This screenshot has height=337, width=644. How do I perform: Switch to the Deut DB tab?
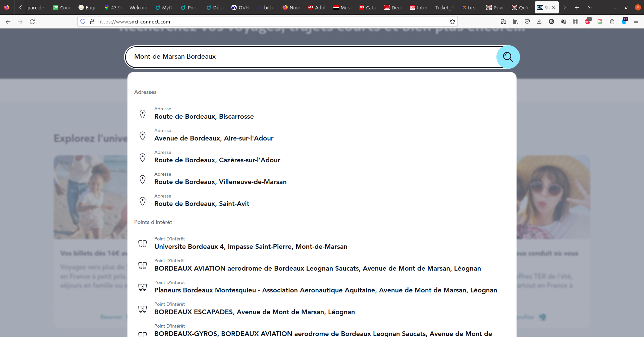[393, 7]
